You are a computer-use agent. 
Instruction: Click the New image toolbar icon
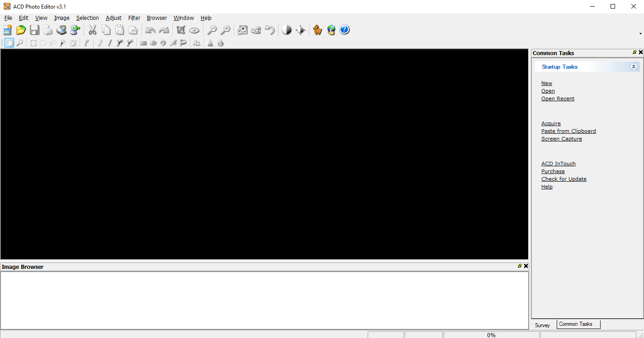(7, 30)
